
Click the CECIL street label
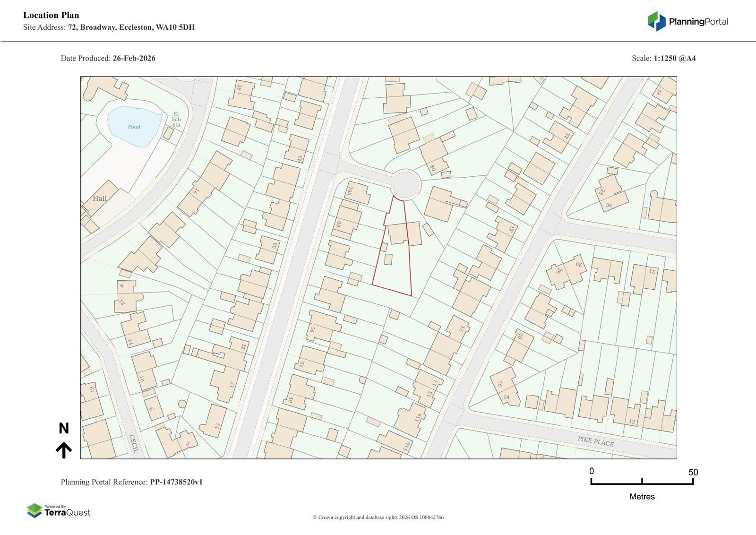coord(134,443)
